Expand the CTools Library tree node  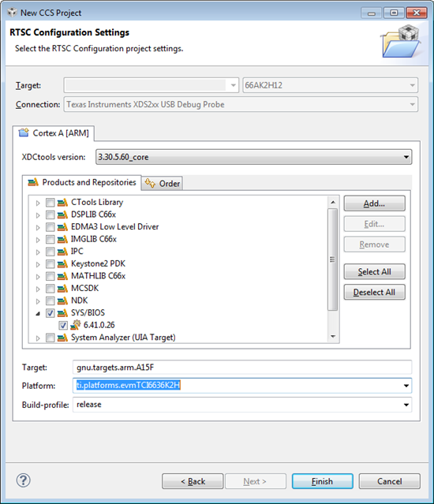pos(38,203)
